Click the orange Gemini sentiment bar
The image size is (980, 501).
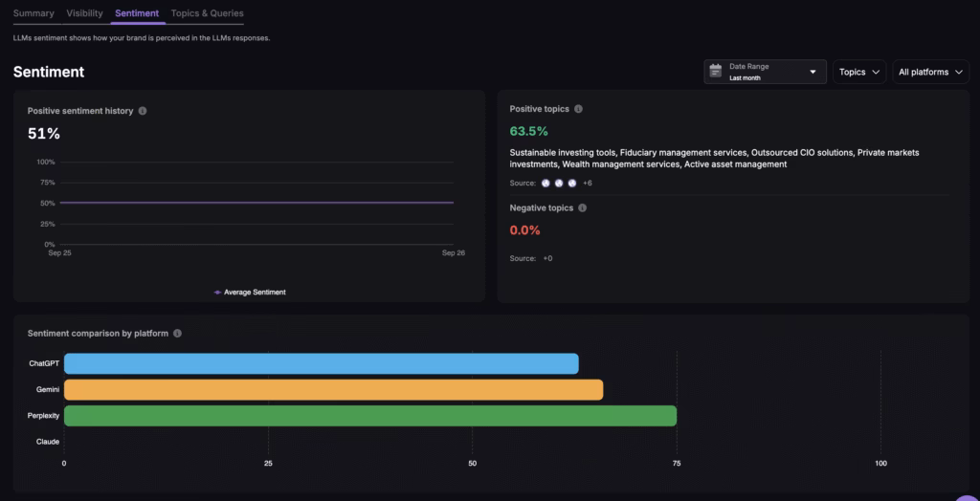coord(333,389)
